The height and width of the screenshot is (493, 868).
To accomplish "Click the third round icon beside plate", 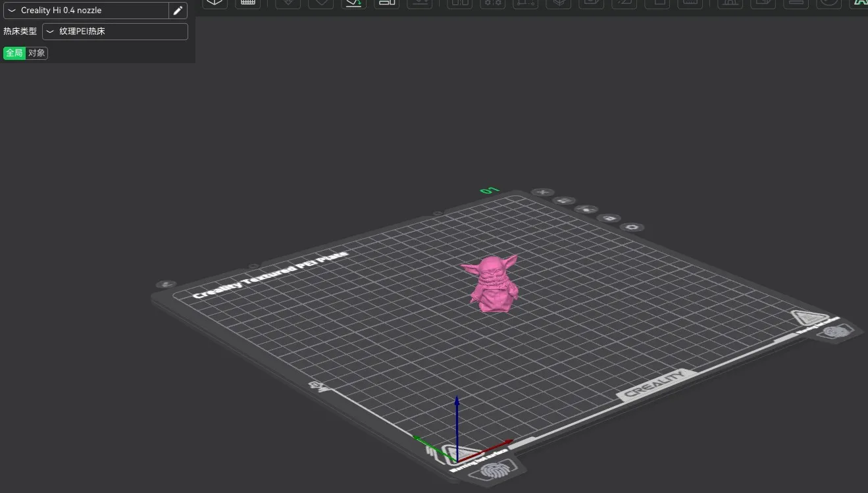I will pos(586,209).
